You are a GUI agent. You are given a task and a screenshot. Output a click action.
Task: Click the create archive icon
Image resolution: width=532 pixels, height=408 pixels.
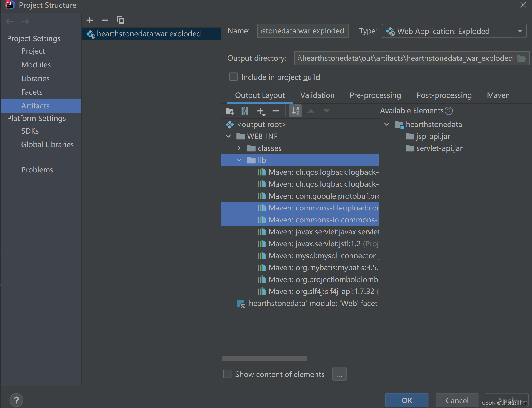[x=245, y=111]
